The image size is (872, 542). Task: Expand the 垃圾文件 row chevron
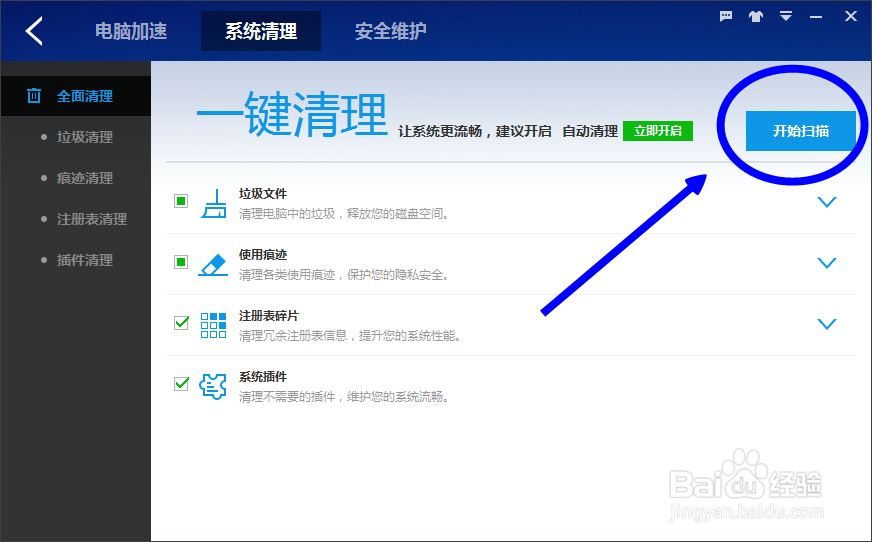click(x=827, y=202)
